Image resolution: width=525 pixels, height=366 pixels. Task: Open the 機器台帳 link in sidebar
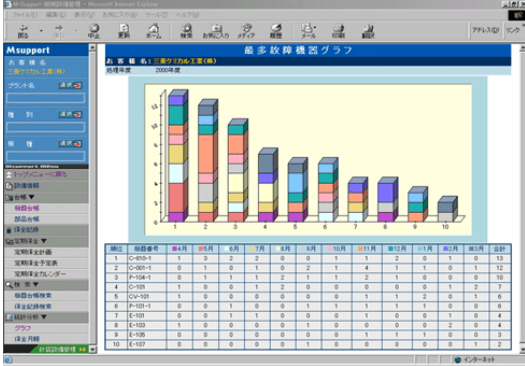27,208
